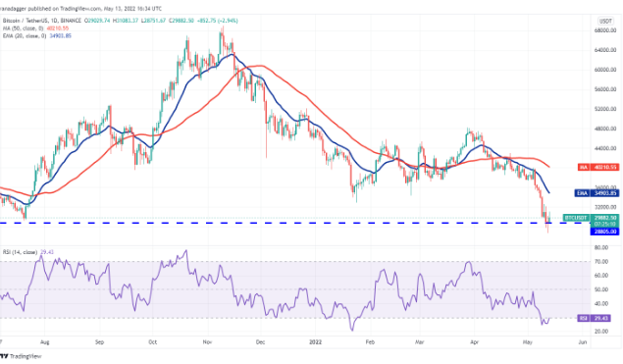Click the May label on the time axis
Viewport: 623px width, 364px height.
528,342
